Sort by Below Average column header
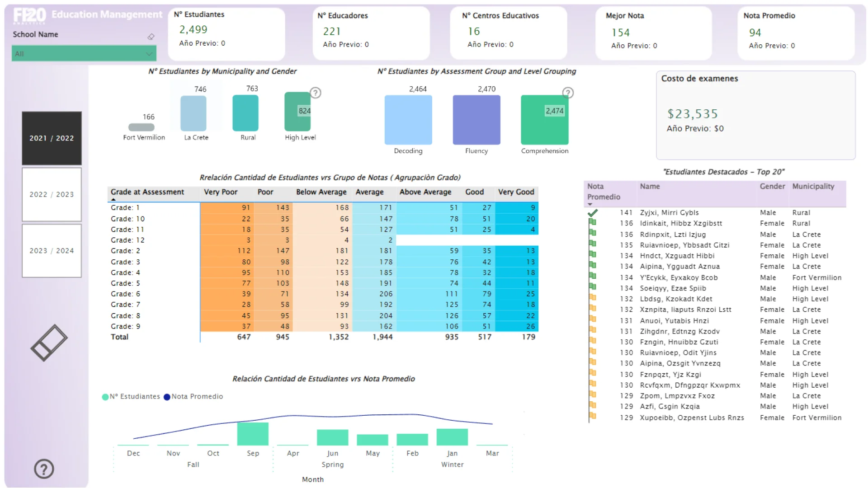868x488 pixels. pyautogui.click(x=321, y=192)
